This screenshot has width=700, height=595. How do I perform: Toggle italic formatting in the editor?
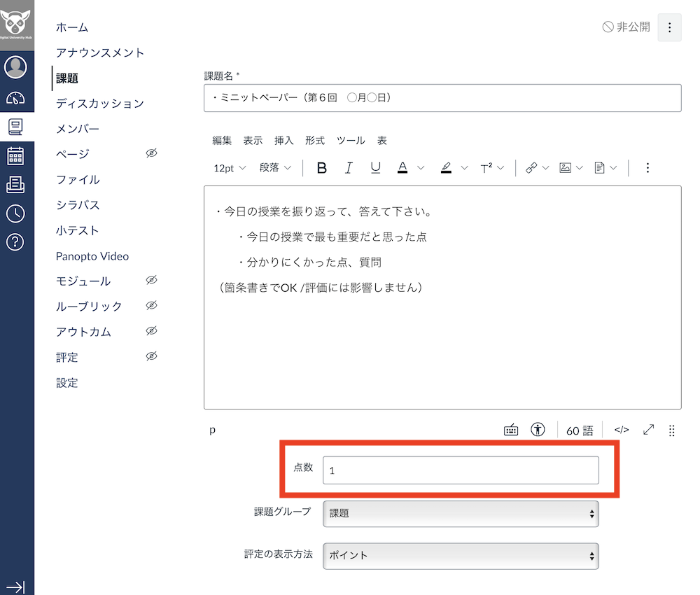[x=349, y=167]
